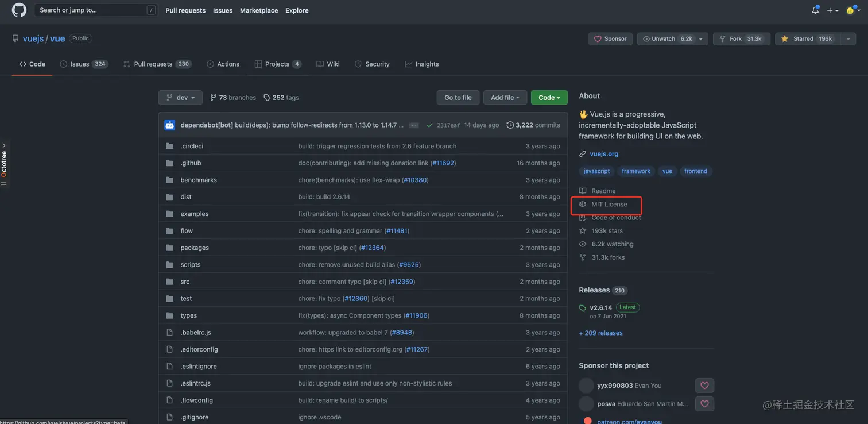This screenshot has width=868, height=424.
Task: Sponsor the repository with heart button
Action: point(610,38)
